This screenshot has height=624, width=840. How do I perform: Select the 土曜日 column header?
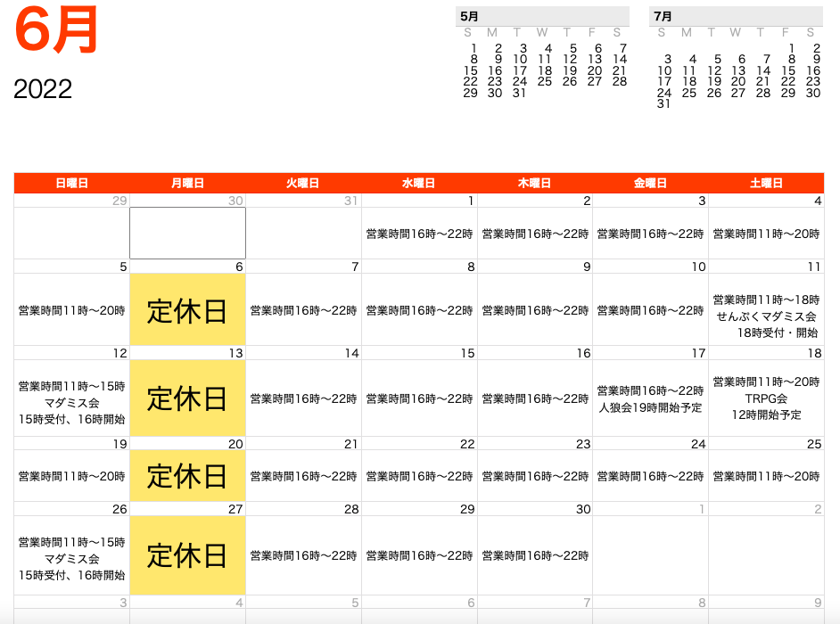click(x=766, y=183)
